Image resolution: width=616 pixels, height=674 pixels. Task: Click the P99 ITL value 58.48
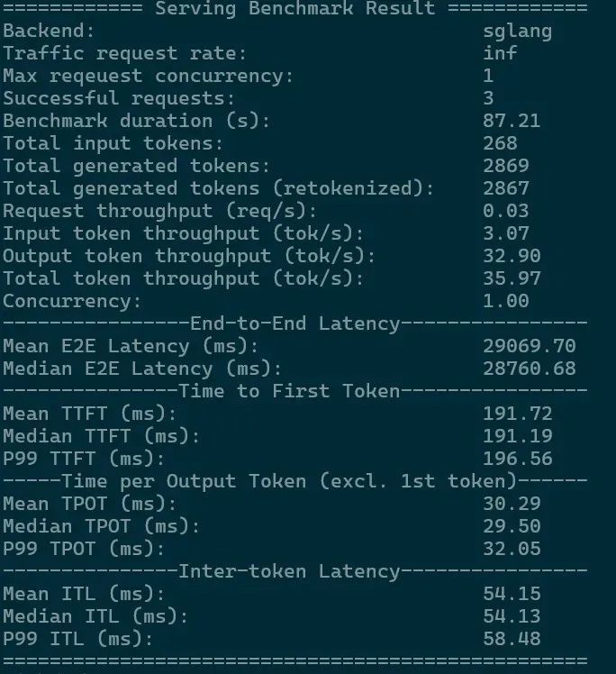pyautogui.click(x=512, y=639)
